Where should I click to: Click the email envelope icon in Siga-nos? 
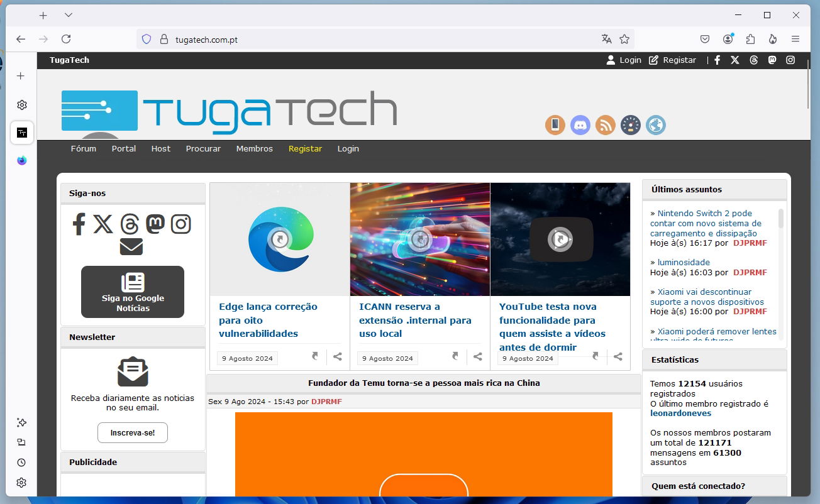(x=131, y=247)
